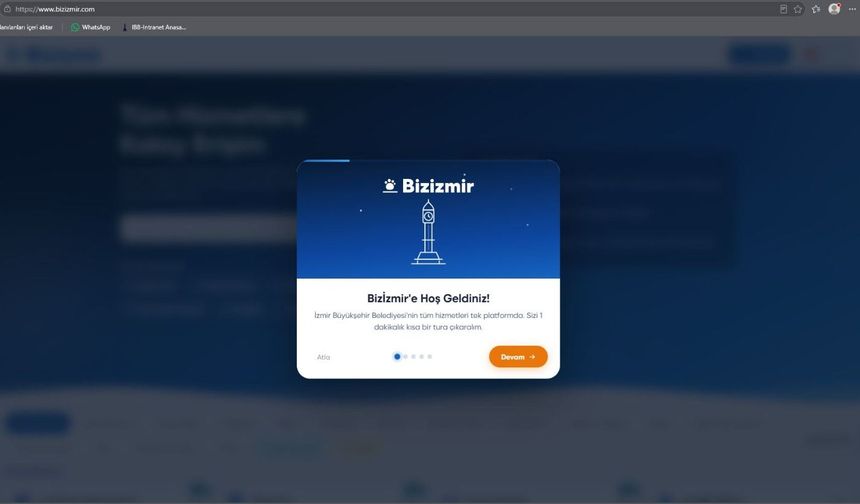
Task: Click the "Bizİzmir'e Hoş Geldiniz!" heading
Action: tap(428, 298)
